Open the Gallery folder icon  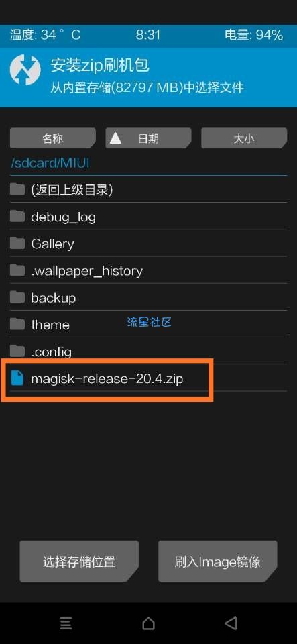17,243
